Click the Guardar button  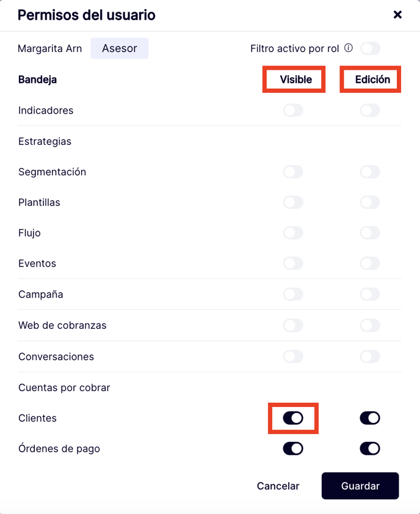click(x=360, y=486)
